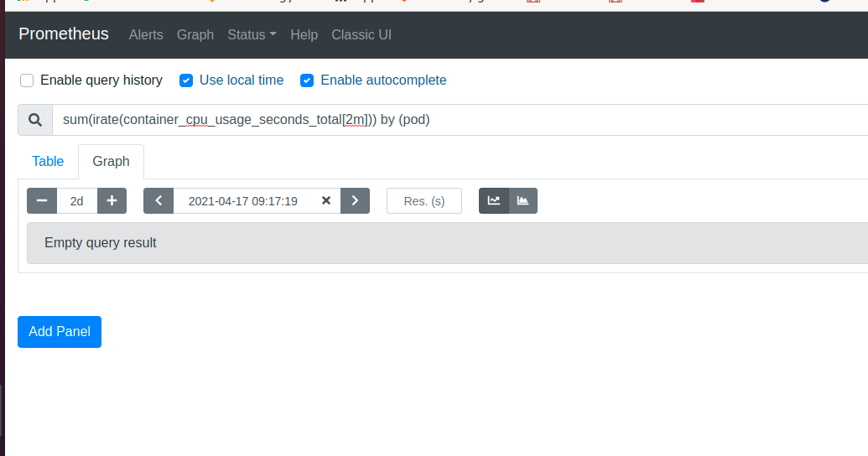Focus the PromQL expression input
This screenshot has width=868, height=456.
point(460,120)
